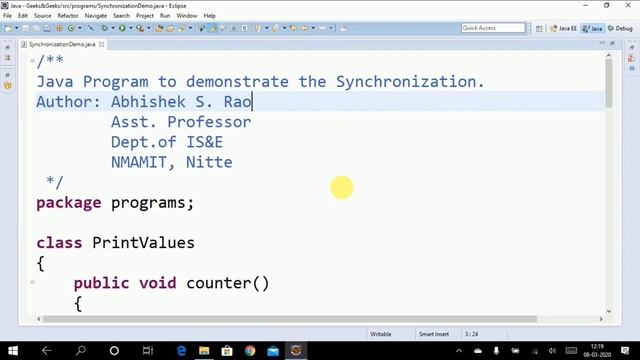Click the red Task List icon in right sidebar
The image size is (640, 360).
pyautogui.click(x=631, y=58)
